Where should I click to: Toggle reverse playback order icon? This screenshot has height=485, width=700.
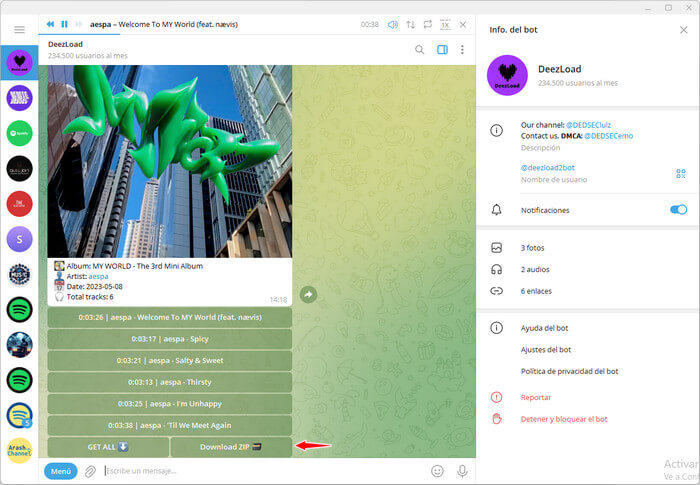410,25
